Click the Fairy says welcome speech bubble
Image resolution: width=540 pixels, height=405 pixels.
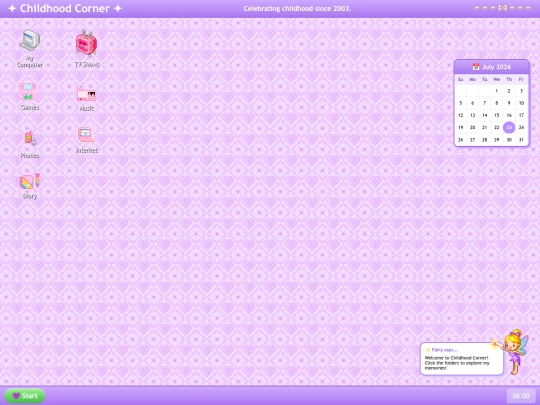(461, 359)
